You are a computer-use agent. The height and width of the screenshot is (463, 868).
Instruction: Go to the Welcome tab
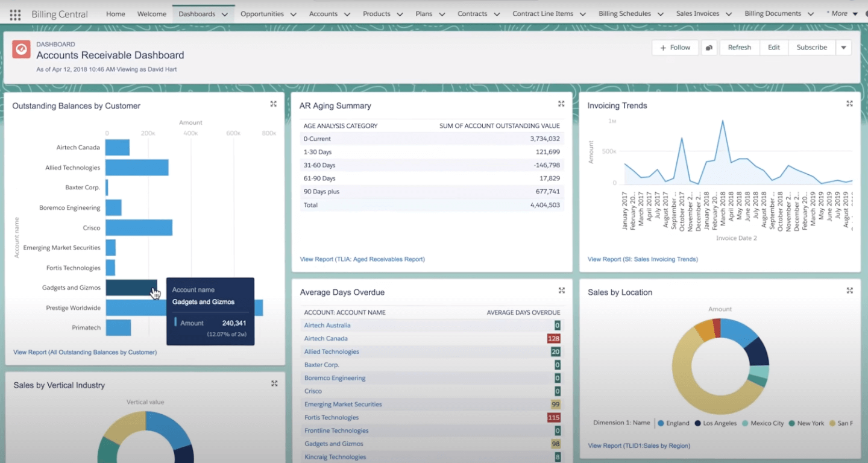point(152,14)
